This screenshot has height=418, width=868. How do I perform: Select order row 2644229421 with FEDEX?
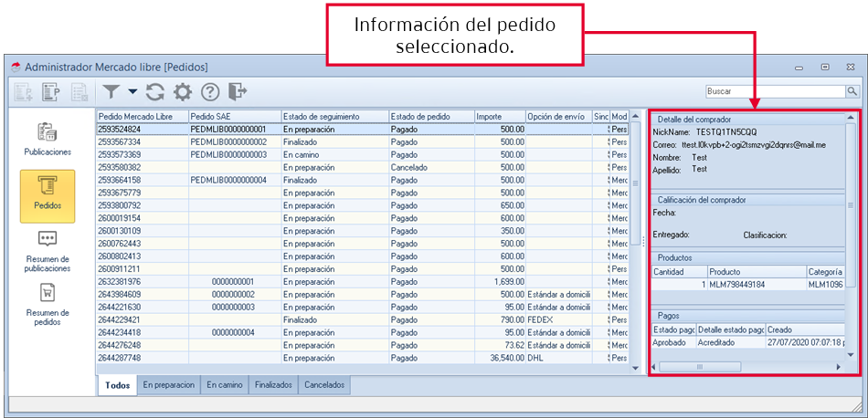363,319
